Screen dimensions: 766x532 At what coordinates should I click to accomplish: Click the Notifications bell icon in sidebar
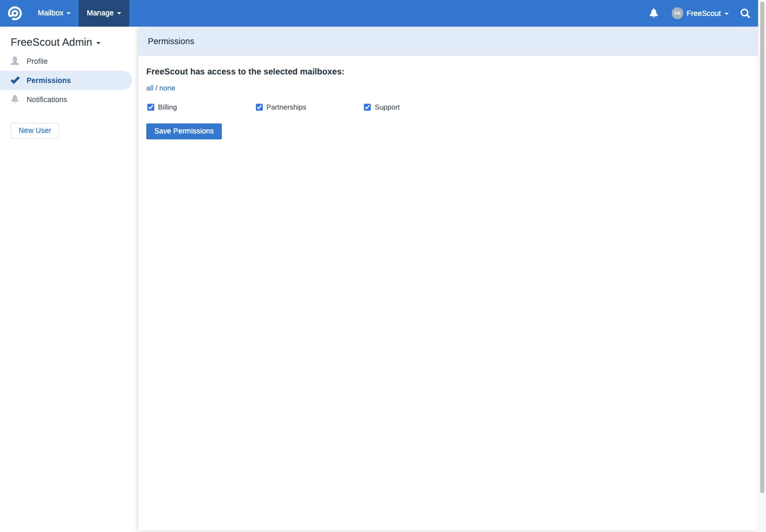click(x=15, y=99)
